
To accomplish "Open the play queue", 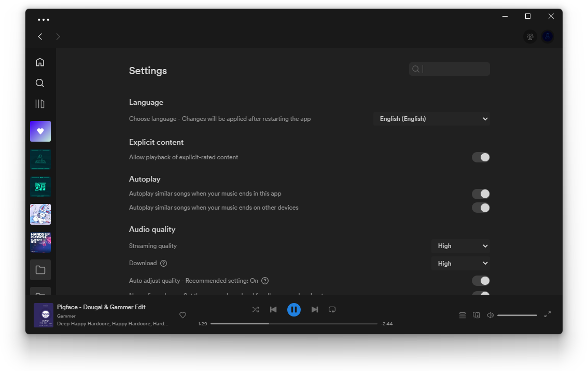I will [463, 315].
